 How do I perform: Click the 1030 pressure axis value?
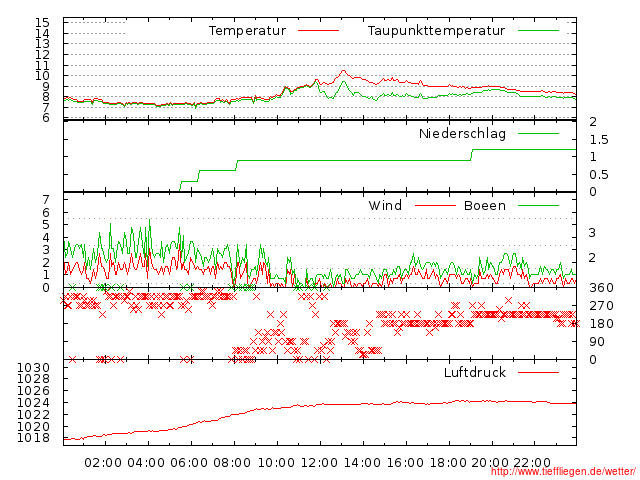(x=33, y=368)
